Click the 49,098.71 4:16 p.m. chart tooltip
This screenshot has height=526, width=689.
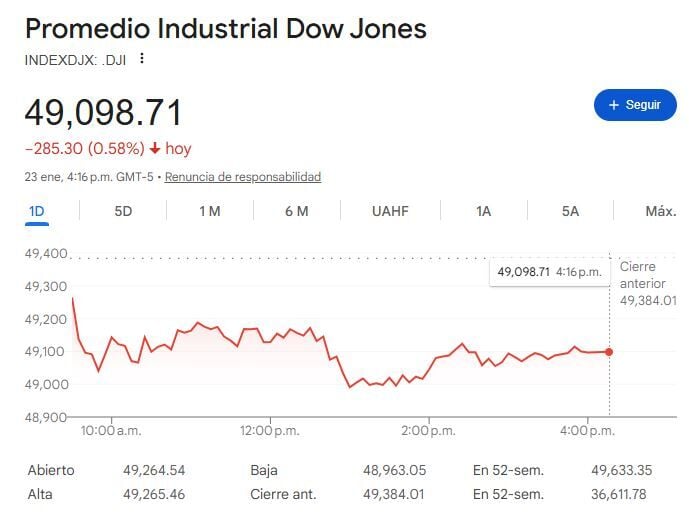pyautogui.click(x=549, y=272)
